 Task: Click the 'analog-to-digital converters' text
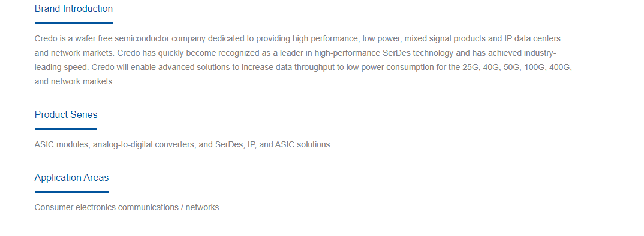pos(144,144)
